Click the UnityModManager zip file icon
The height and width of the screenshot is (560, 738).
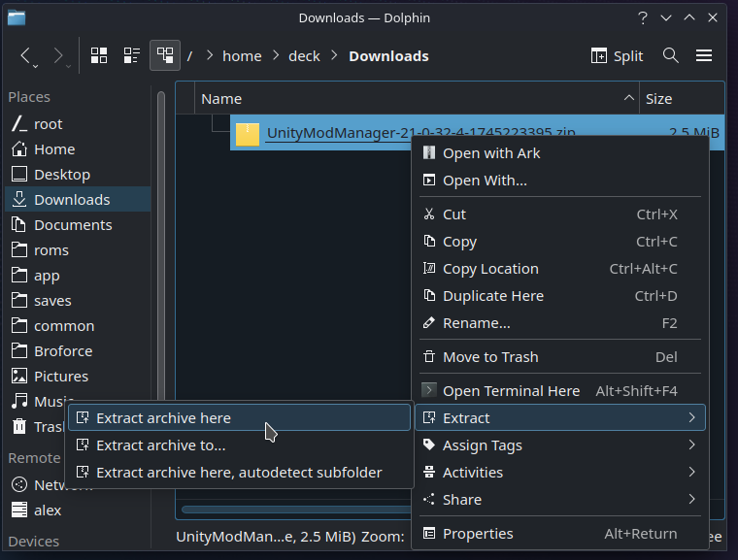[x=248, y=134]
